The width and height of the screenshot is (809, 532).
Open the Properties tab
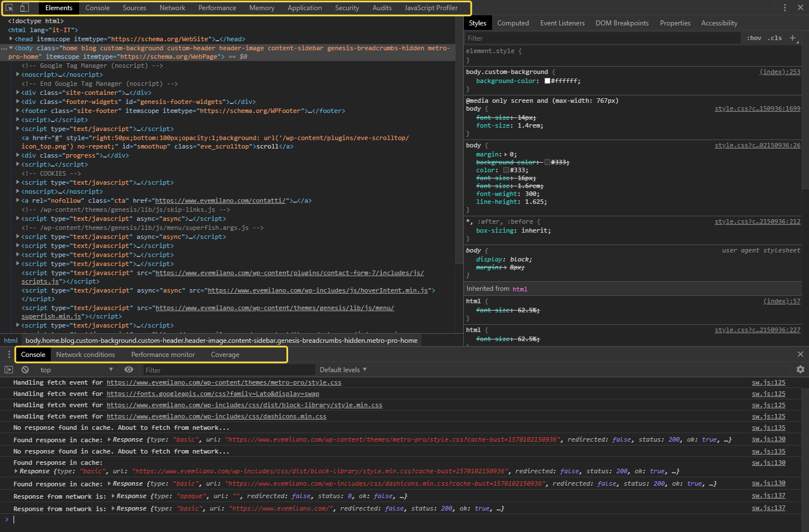point(675,23)
